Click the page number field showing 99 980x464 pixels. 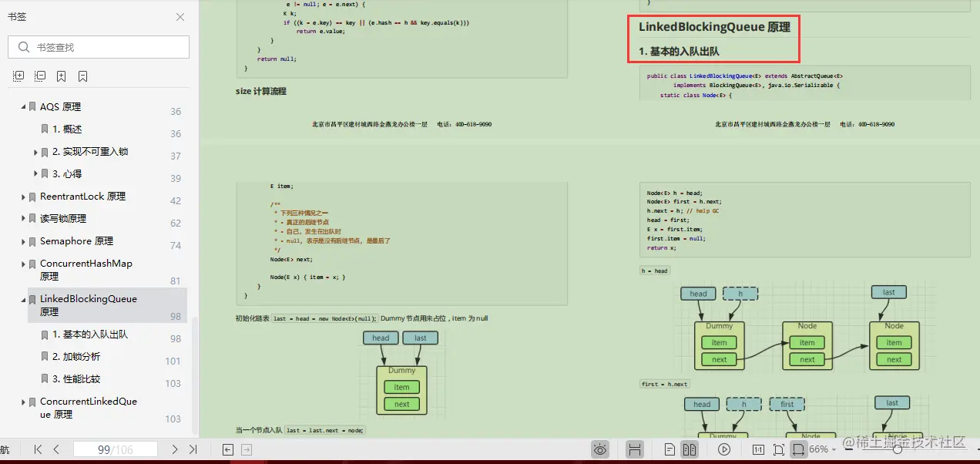tap(116, 449)
